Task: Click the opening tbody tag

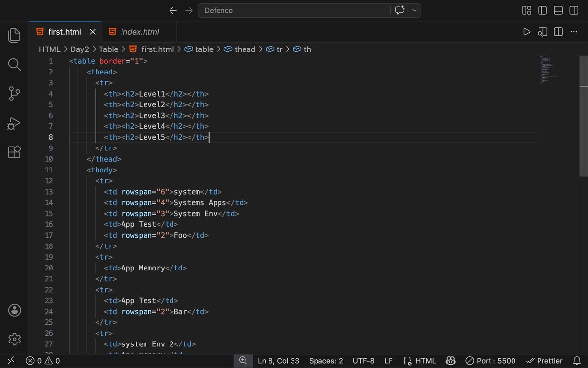Action: [102, 170]
